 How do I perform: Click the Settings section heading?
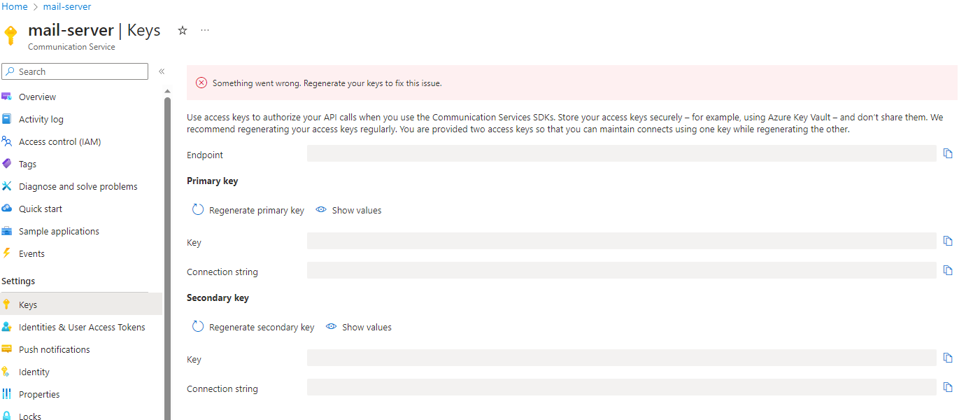[18, 281]
